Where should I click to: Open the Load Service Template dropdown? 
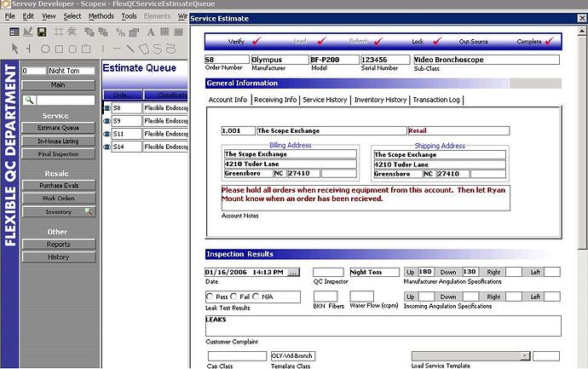pos(526,355)
